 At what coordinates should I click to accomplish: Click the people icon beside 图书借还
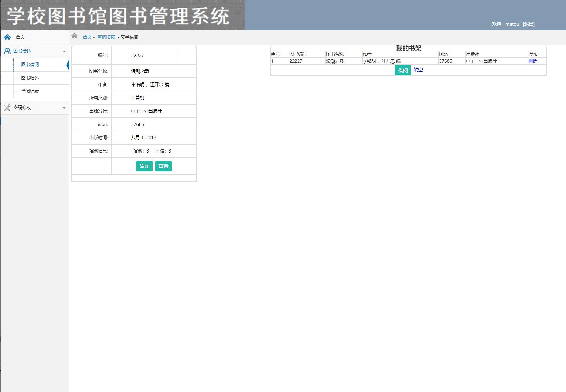(7, 51)
